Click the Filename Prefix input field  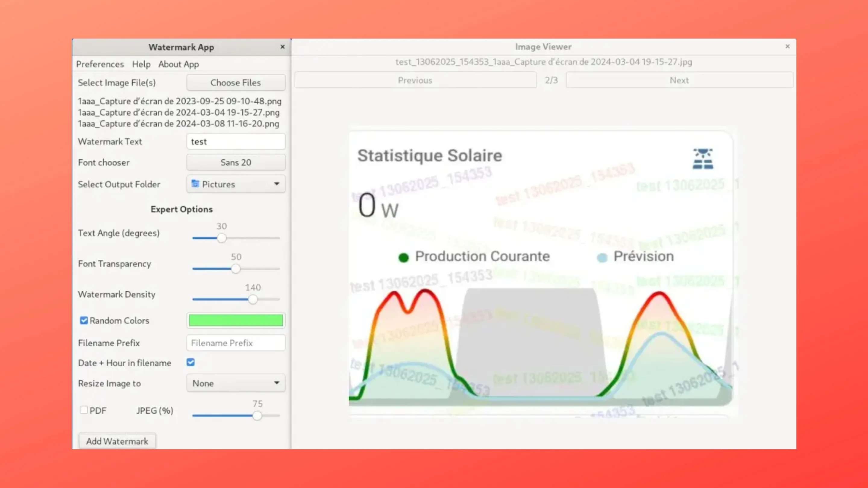point(236,343)
